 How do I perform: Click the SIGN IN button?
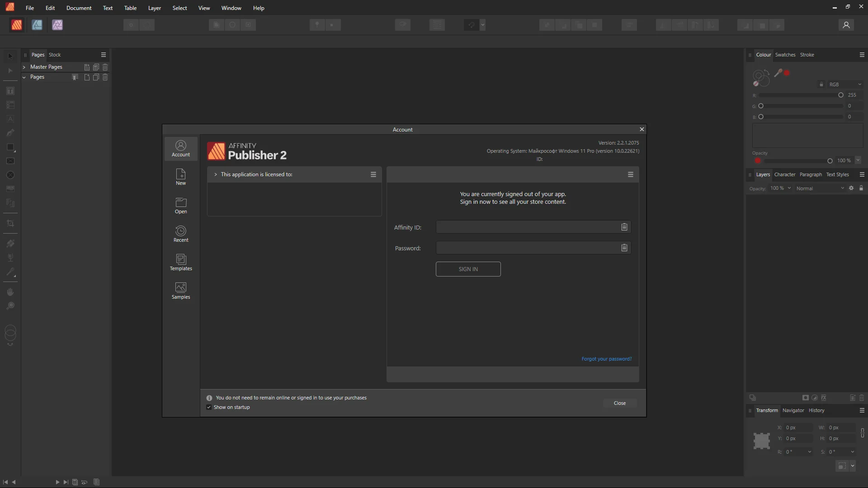tap(468, 269)
